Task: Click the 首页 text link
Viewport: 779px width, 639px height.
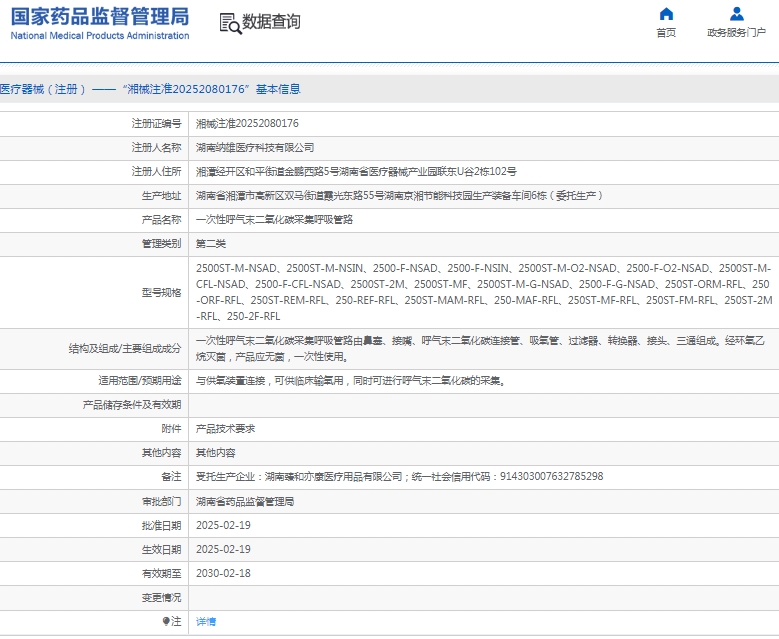Action: click(x=666, y=33)
